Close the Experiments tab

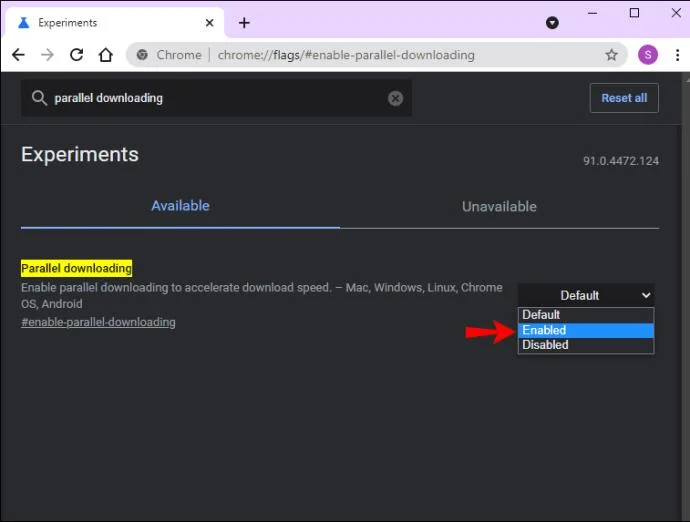pyautogui.click(x=209, y=23)
